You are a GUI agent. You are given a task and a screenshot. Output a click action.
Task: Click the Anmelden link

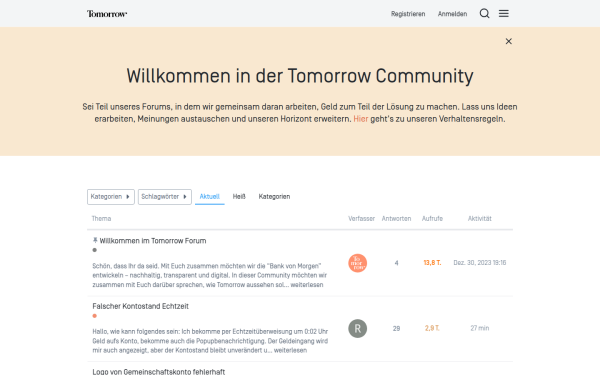(452, 14)
